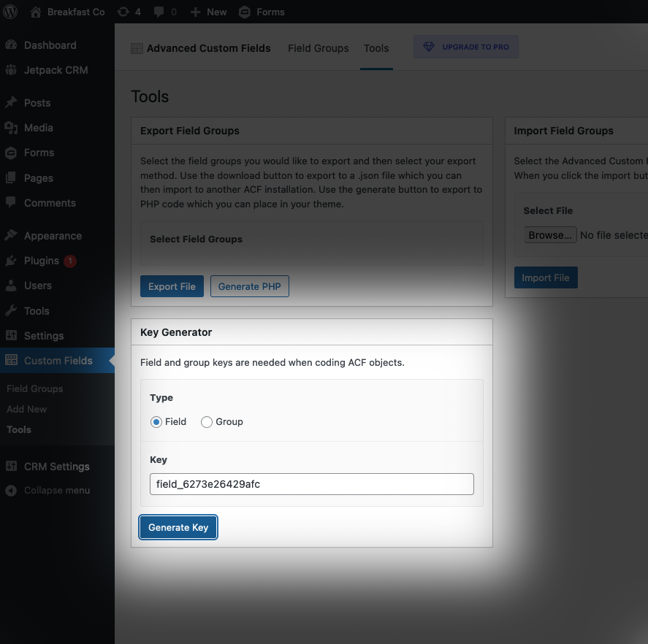
Task: Click the 'No file selected' text
Action: click(x=614, y=235)
